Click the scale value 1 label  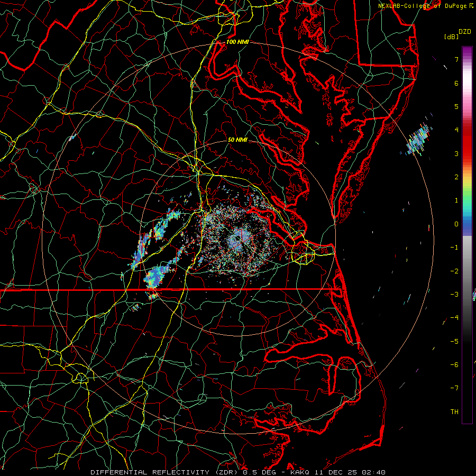[456, 200]
